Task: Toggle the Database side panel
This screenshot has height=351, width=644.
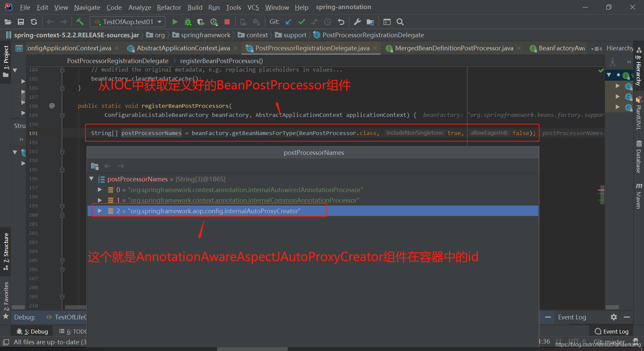Action: click(x=639, y=157)
